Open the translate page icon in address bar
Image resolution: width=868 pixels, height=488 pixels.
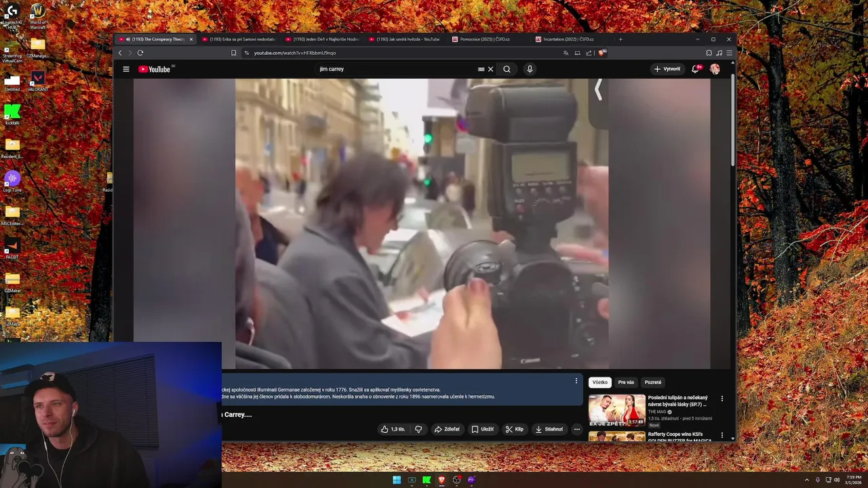pos(566,53)
